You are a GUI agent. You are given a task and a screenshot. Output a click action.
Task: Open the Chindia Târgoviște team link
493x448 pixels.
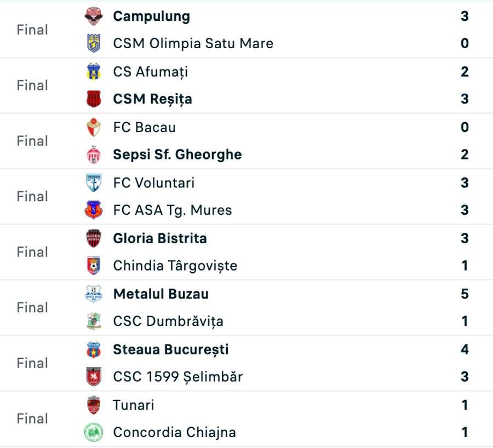click(x=175, y=266)
